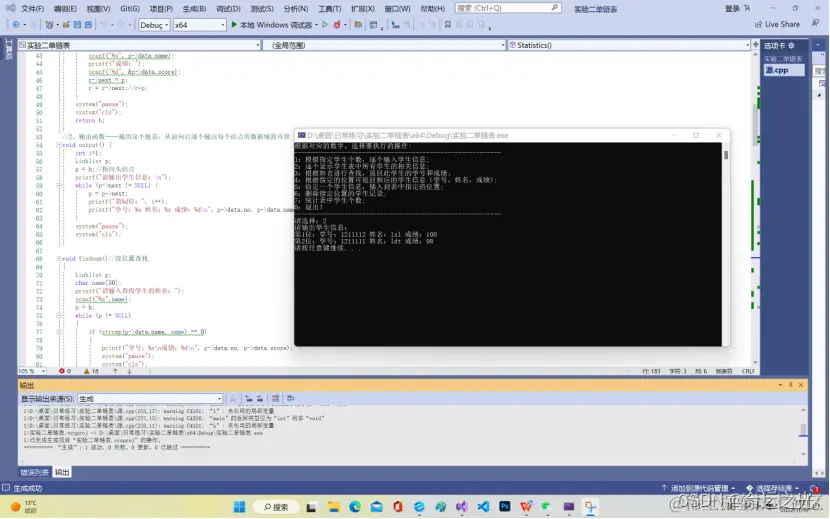Open the 文件(F) menu
This screenshot has height=519, width=830.
(32, 8)
